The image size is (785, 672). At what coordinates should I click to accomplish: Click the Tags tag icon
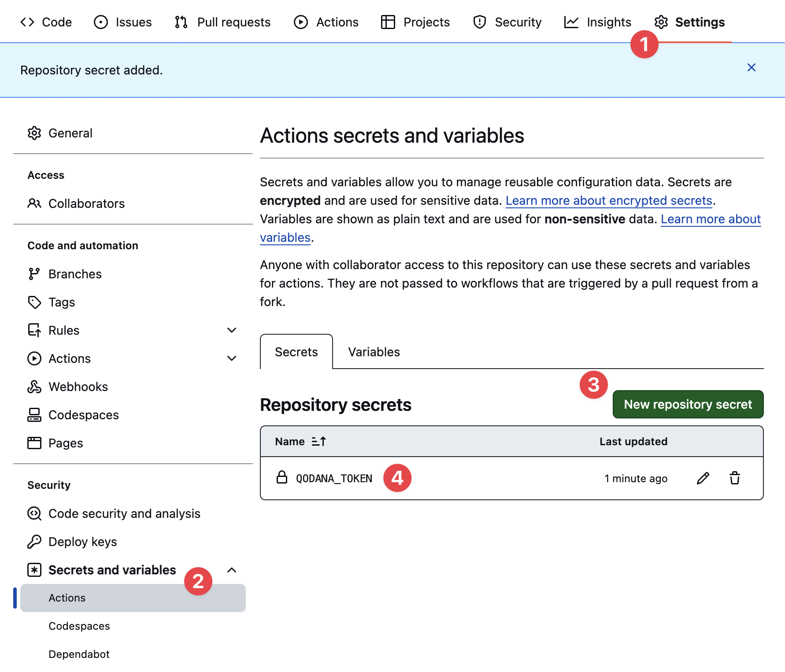coord(34,302)
